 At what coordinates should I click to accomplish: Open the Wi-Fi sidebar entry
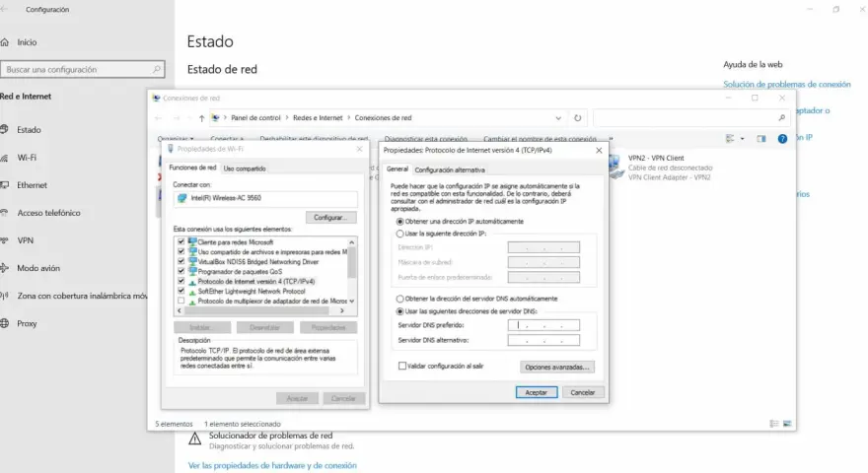(x=26, y=157)
